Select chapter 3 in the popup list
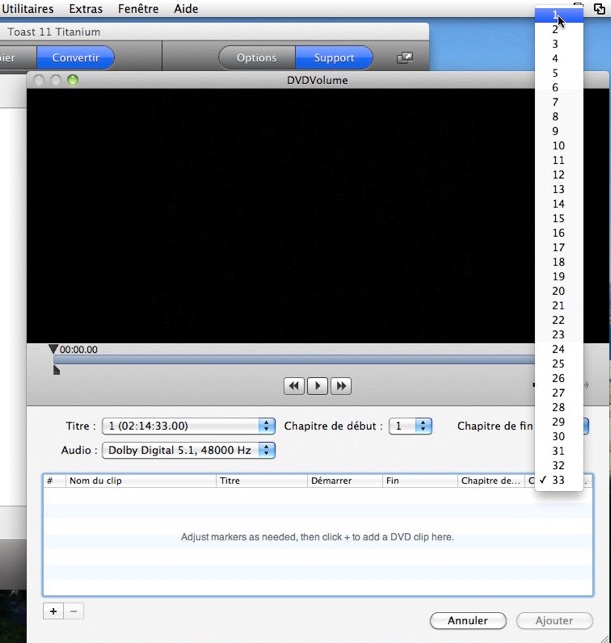 point(559,44)
